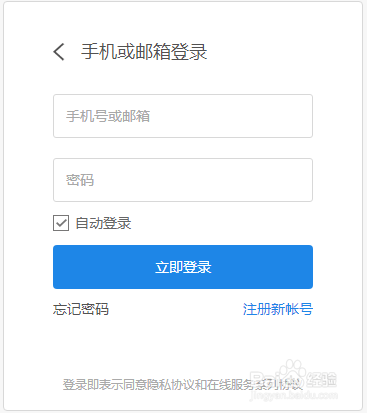
Task: Submit the login form via 立即登录
Action: pos(183,267)
